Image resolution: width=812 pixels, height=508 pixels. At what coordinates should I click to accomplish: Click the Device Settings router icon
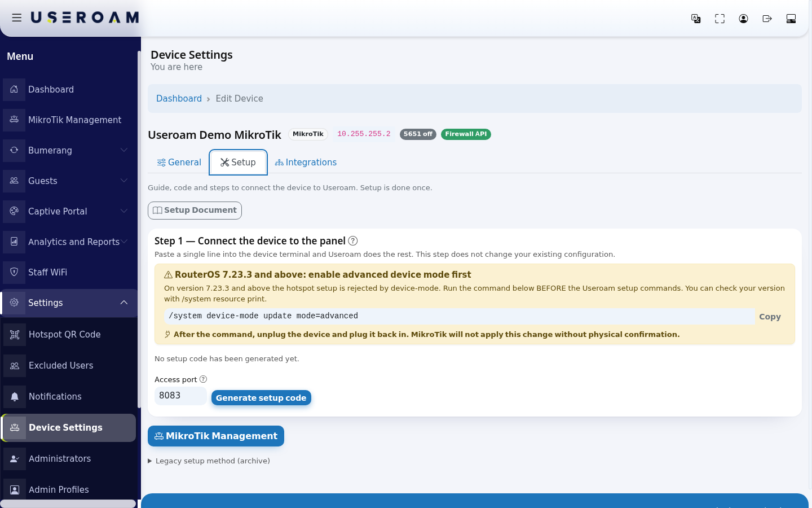point(15,428)
